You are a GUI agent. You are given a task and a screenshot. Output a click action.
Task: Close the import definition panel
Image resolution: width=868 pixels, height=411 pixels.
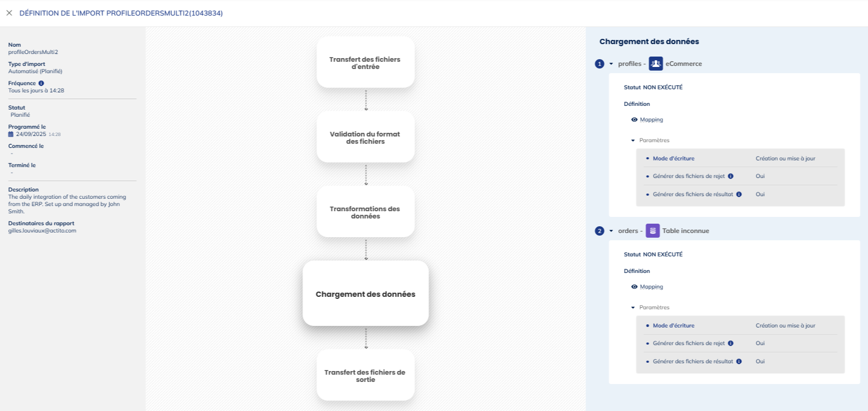[x=9, y=13]
